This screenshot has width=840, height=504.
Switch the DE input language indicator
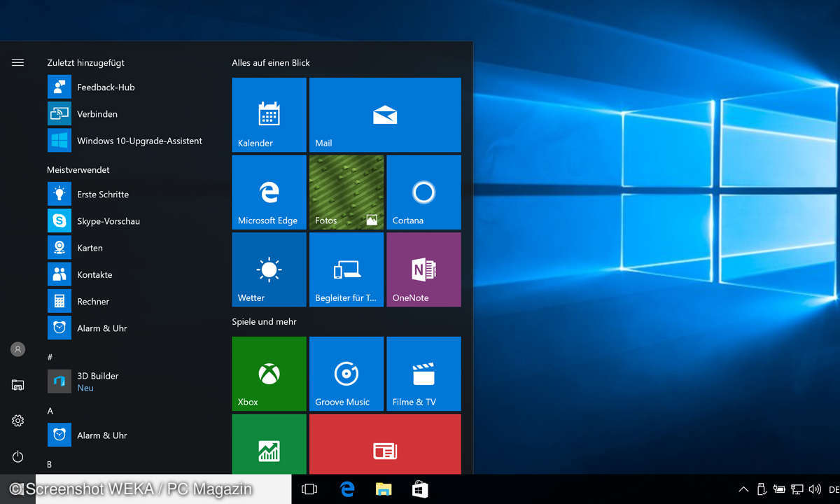pos(833,489)
